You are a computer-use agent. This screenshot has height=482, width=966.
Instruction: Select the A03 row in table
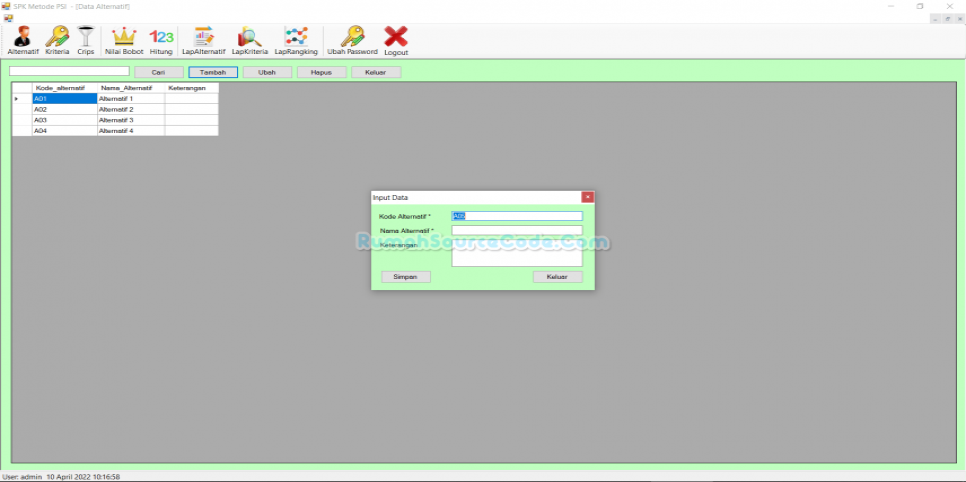tap(64, 120)
